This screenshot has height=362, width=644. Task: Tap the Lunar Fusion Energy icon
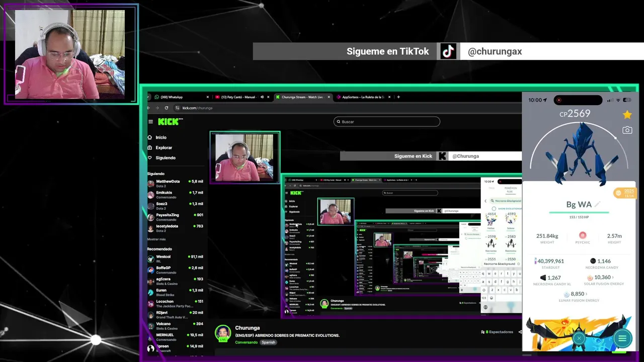pyautogui.click(x=567, y=294)
